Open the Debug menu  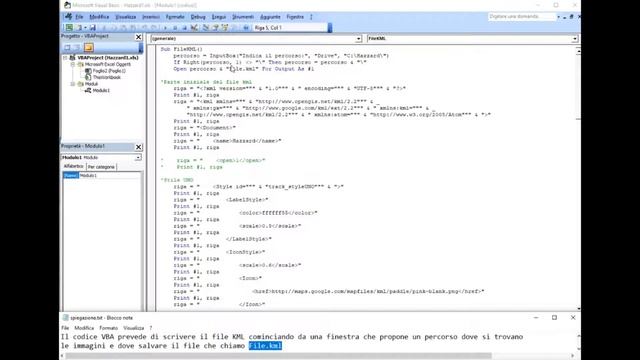[x=198, y=17]
